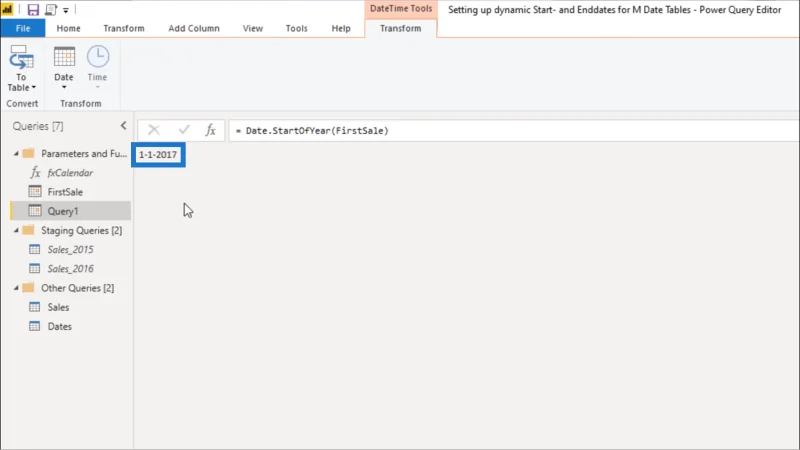Click into the formula bar text
This screenshot has width=800, height=450.
[514, 131]
